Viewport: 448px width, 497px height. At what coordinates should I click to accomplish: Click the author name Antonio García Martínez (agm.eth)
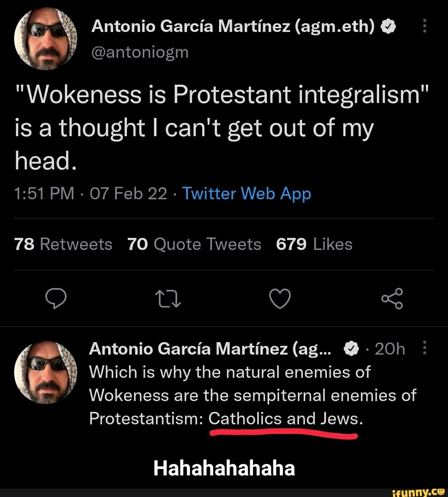coord(233,27)
